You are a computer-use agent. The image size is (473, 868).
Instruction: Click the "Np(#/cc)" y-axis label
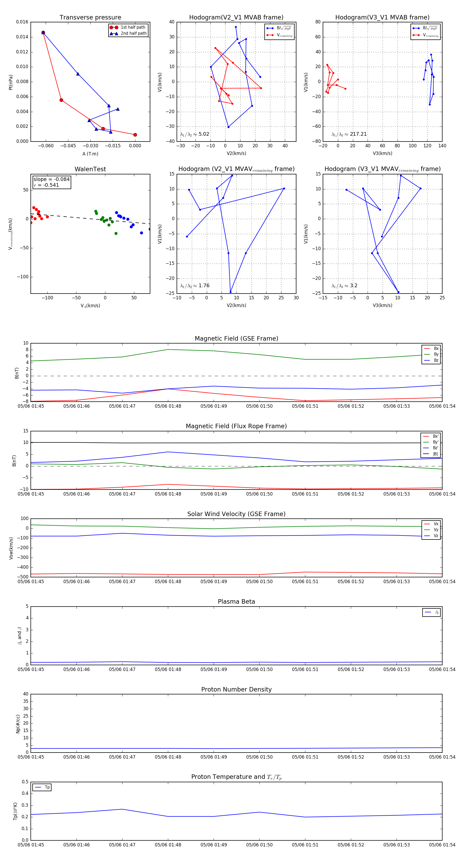tap(18, 724)
